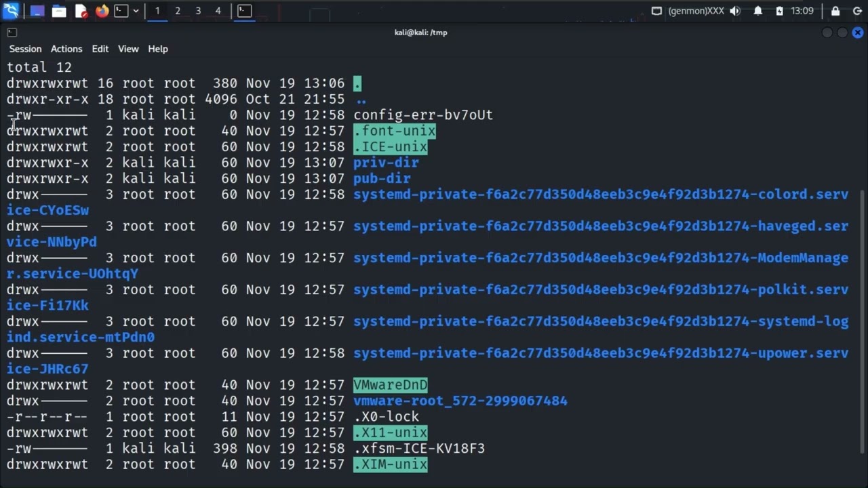Viewport: 868px width, 488px height.
Task: Click the pub-dir directory name
Action: pyautogui.click(x=382, y=178)
